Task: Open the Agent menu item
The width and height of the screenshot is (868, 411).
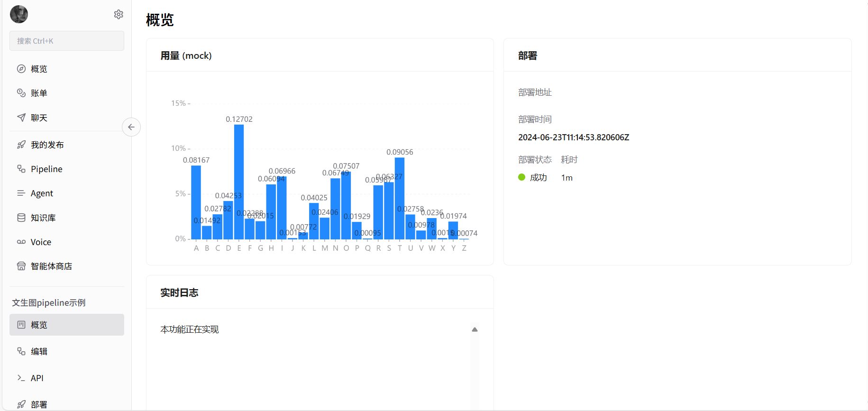Action: (x=42, y=193)
